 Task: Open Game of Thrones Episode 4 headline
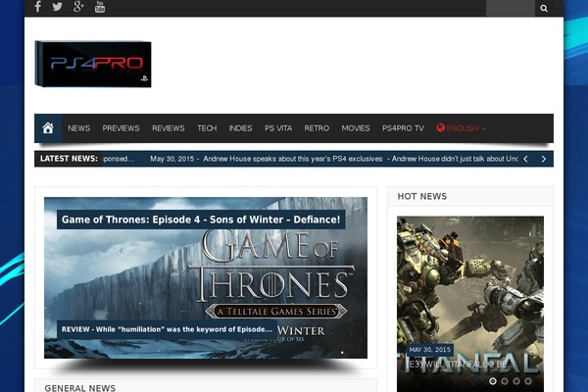[201, 220]
